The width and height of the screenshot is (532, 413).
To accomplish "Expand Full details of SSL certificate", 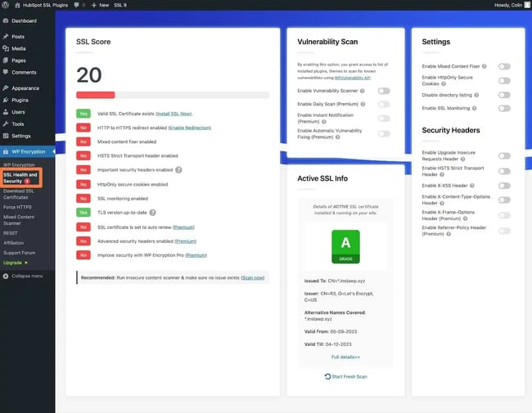I will (345, 357).
